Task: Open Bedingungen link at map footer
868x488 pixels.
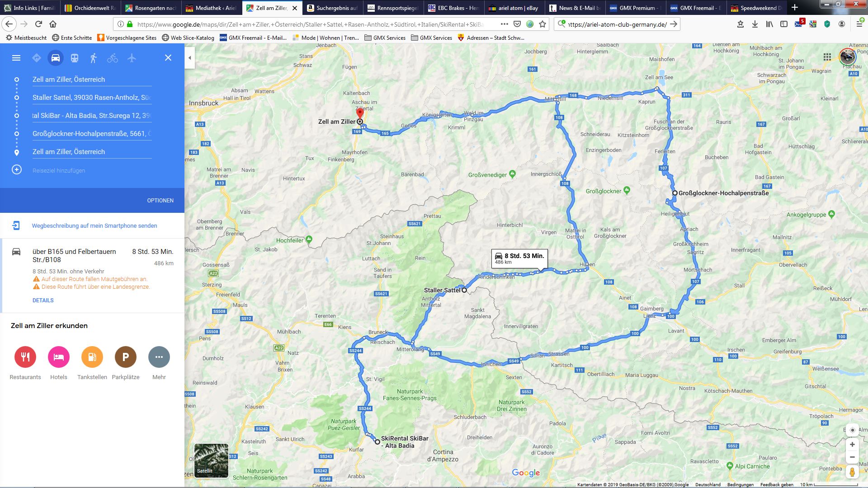Action: coord(740,484)
